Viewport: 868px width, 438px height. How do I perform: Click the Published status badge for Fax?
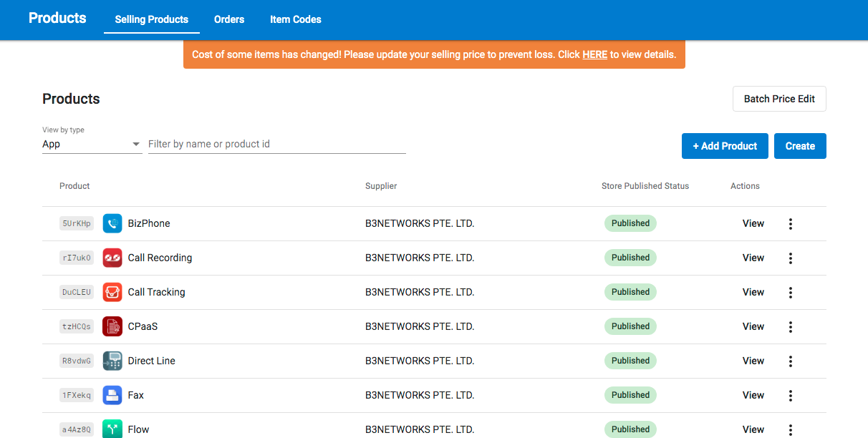point(630,395)
